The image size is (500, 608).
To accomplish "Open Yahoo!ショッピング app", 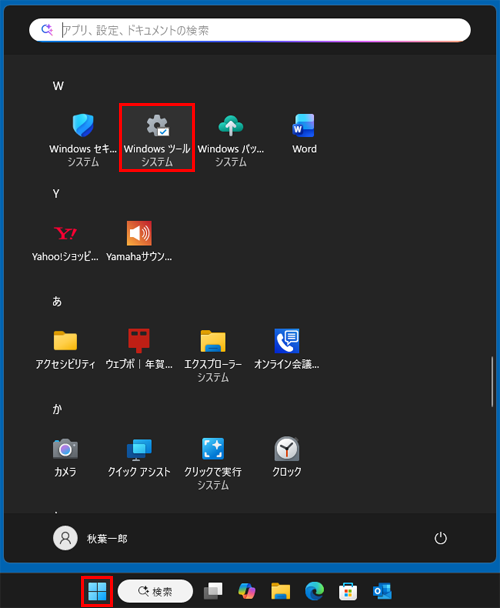I will pyautogui.click(x=65, y=242).
